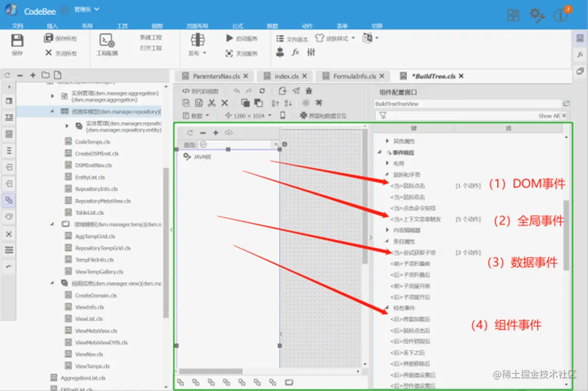Click the Publish (发布) icon
Screen dimensions: 588x391
(197, 40)
